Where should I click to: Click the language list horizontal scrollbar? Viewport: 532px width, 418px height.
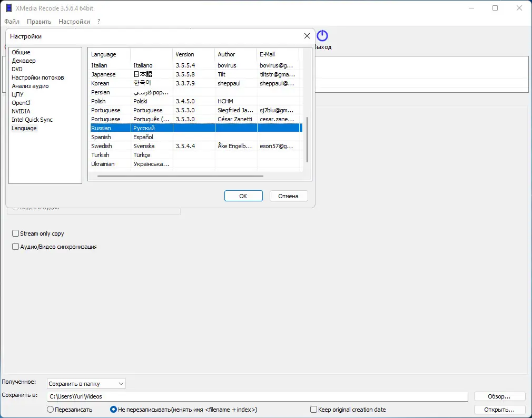click(x=180, y=176)
